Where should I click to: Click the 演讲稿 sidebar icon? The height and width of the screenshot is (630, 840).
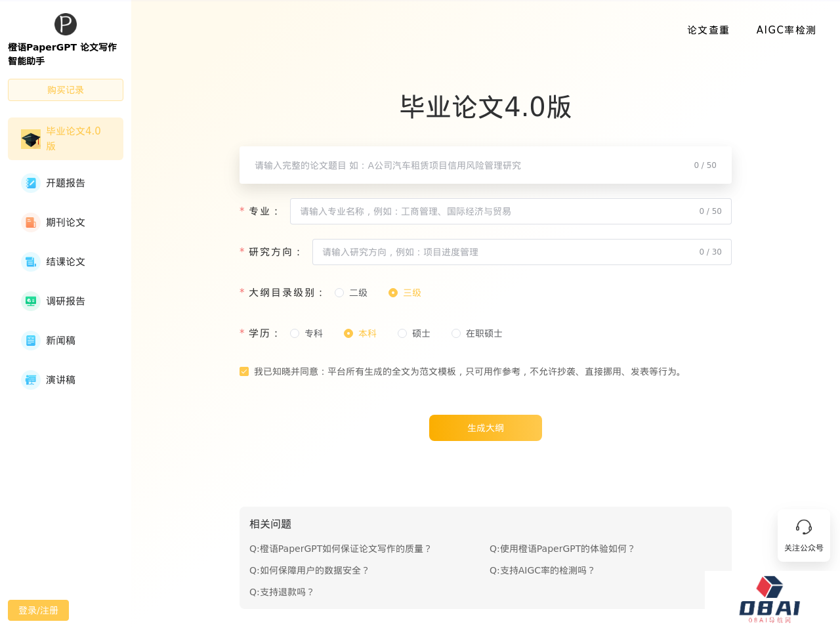31,380
